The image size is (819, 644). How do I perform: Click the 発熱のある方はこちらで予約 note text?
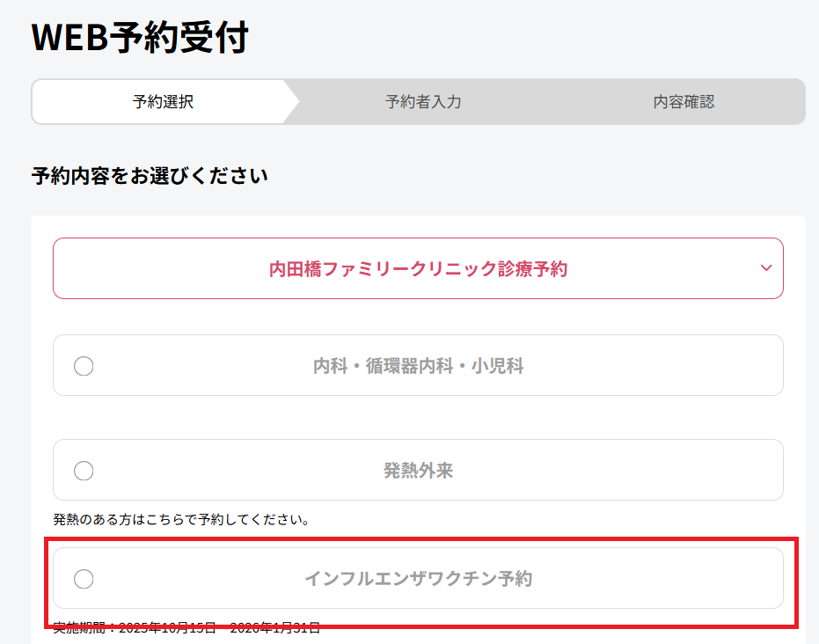pyautogui.click(x=180, y=519)
